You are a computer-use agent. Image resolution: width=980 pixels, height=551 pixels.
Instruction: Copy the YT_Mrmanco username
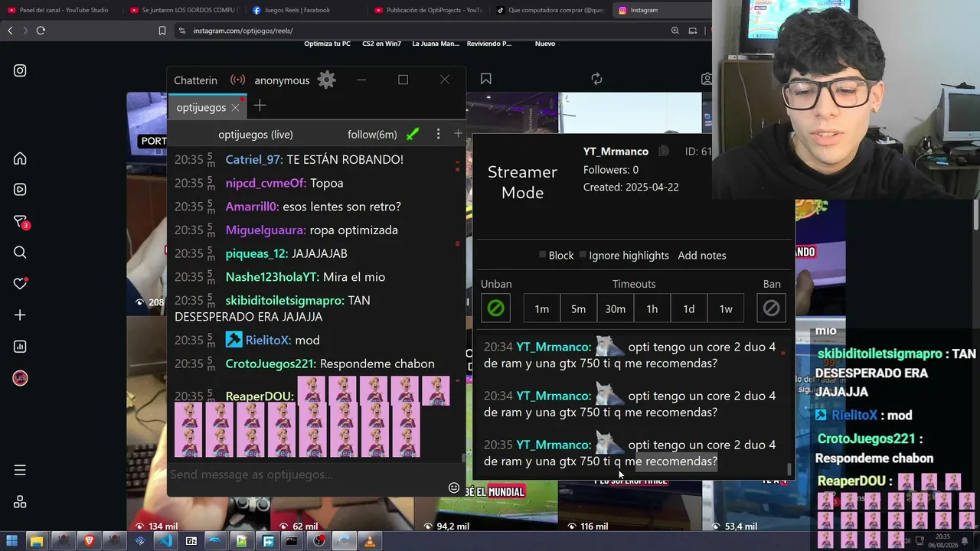[664, 152]
